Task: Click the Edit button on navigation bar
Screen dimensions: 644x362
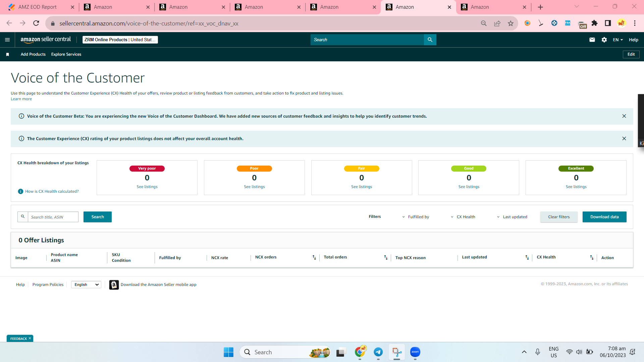Action: pos(631,54)
